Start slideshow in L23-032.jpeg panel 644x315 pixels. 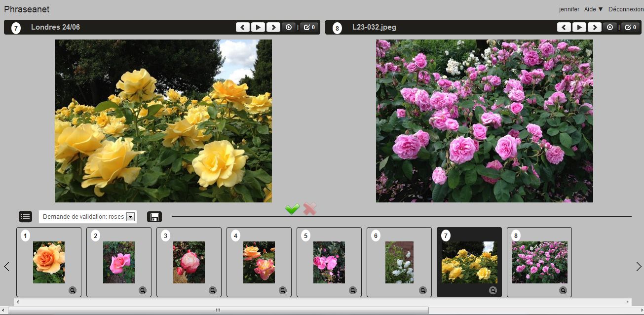pos(579,27)
